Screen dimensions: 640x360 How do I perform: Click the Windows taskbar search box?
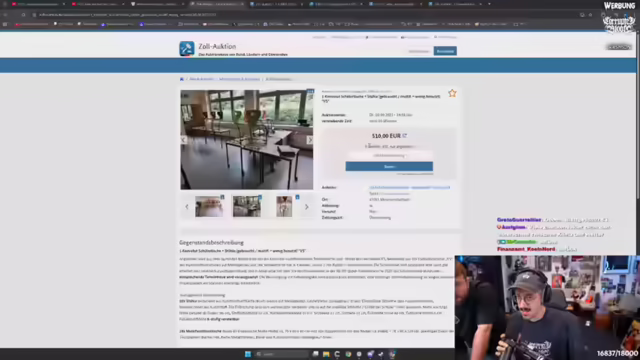coord(281,354)
